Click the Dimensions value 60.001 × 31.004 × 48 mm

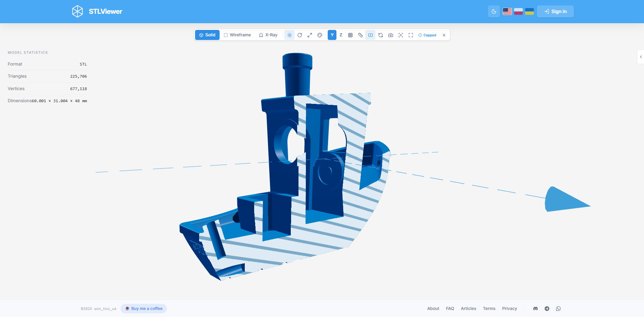point(59,101)
